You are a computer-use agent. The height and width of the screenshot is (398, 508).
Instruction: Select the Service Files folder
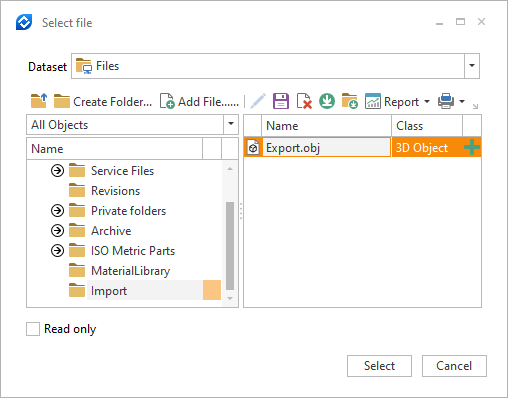pyautogui.click(x=122, y=171)
